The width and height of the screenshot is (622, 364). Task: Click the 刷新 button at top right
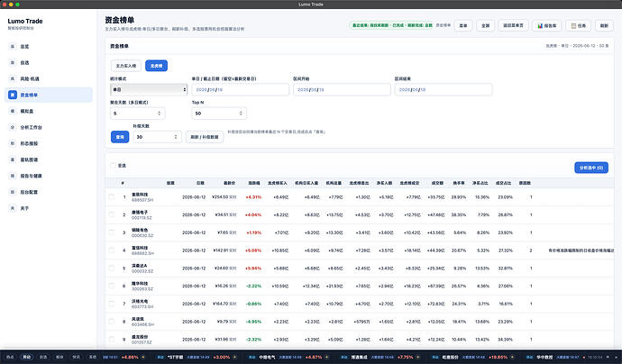pos(604,26)
